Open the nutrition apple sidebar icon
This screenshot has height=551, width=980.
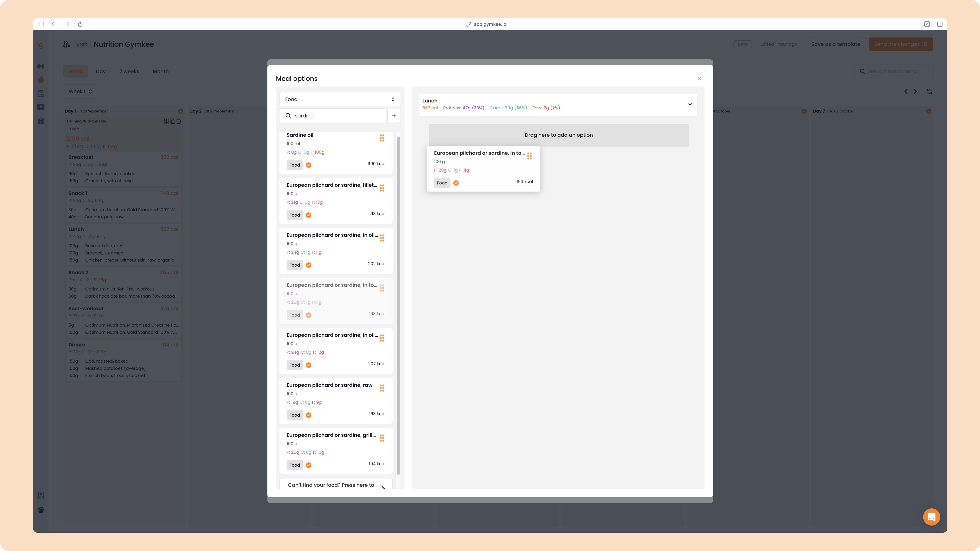[41, 79]
